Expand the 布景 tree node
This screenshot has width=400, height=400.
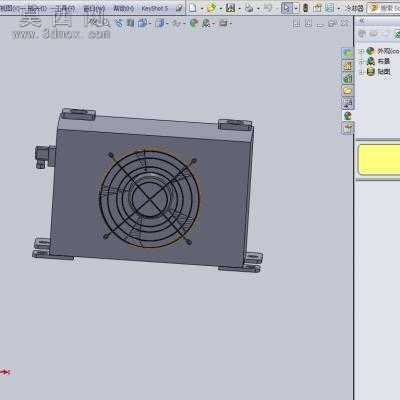point(361,62)
